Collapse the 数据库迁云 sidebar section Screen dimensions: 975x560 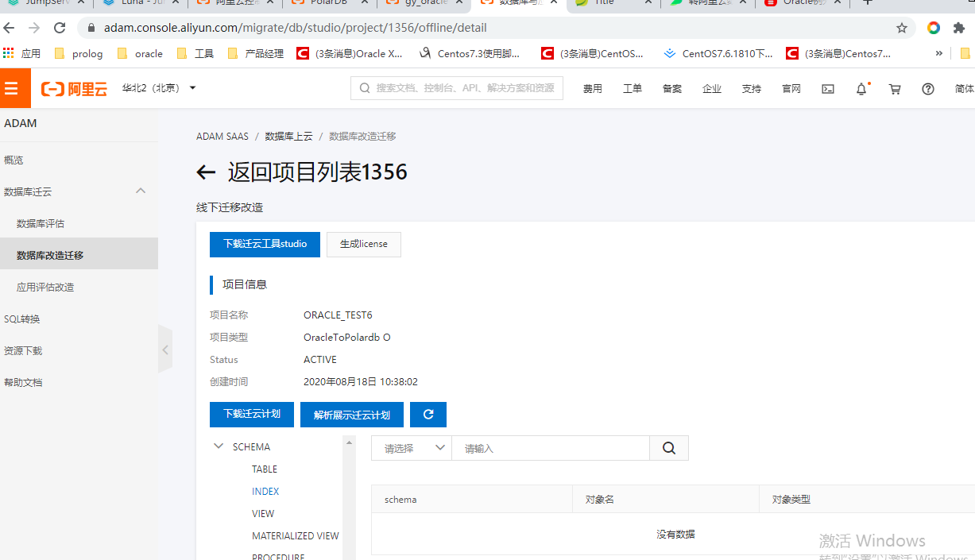(141, 191)
